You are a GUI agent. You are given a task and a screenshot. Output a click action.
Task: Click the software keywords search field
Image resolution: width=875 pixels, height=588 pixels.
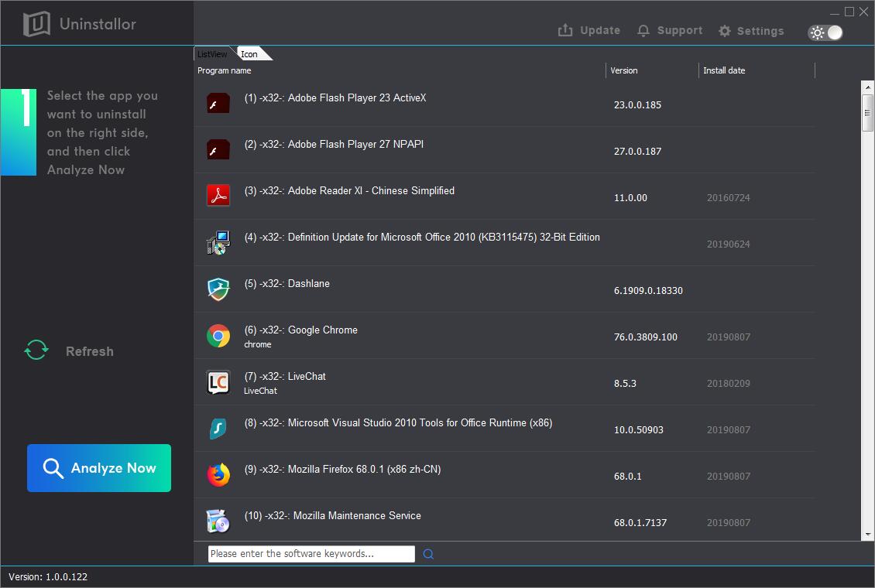311,553
